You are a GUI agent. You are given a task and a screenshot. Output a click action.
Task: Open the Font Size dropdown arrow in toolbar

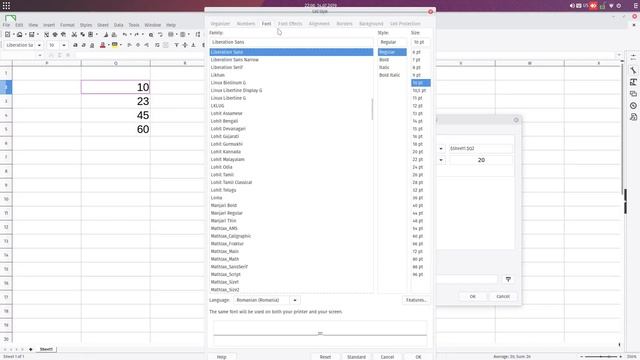[64, 45]
